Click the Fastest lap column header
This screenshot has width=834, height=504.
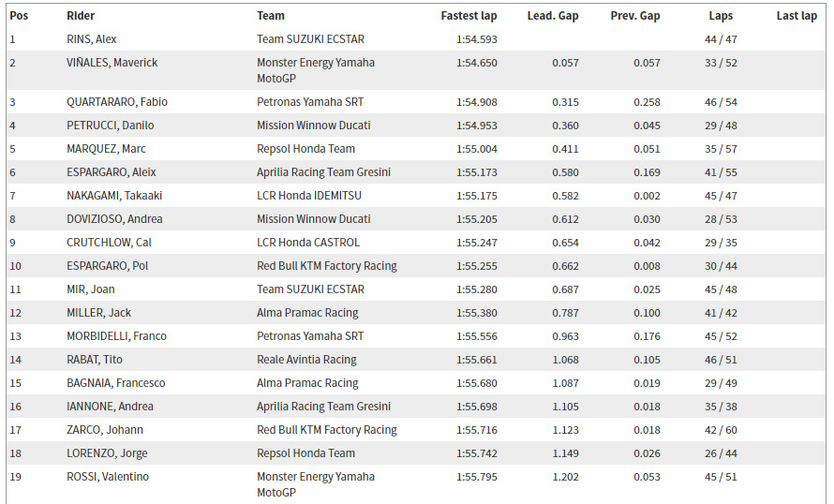tap(469, 16)
